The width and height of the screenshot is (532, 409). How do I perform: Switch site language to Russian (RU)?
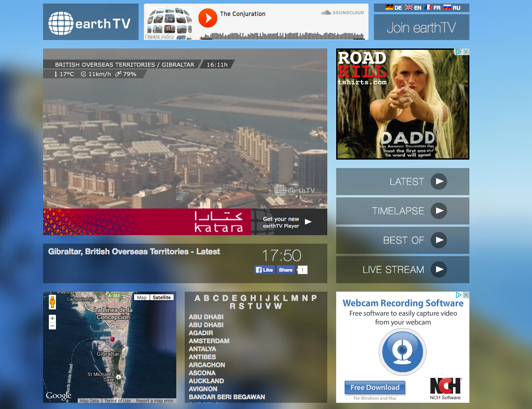(x=452, y=8)
